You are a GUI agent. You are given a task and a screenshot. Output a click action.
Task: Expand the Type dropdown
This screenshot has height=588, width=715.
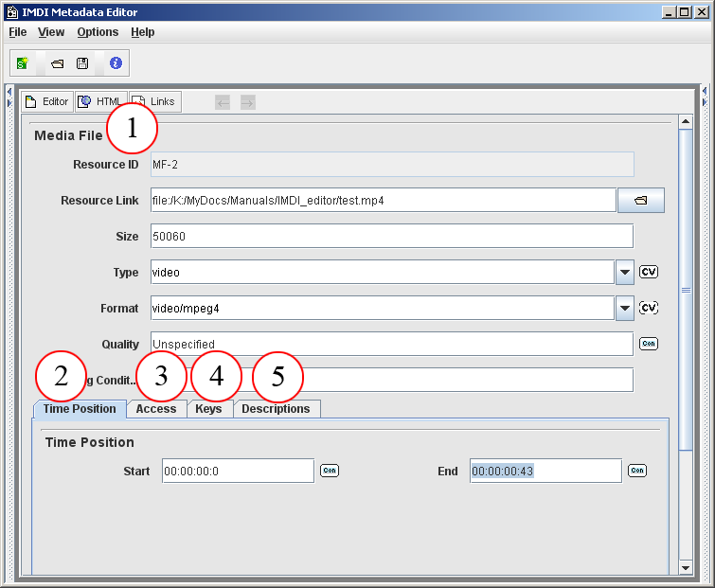tap(625, 272)
